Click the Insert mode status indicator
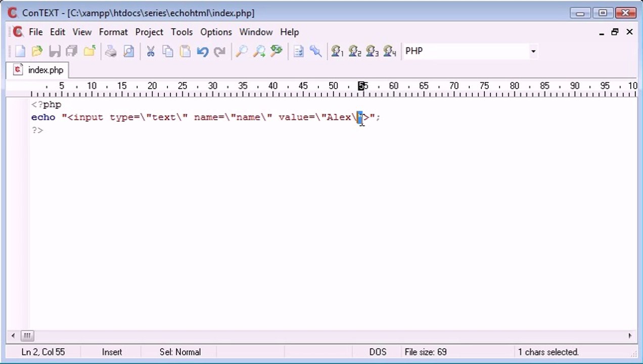The width and height of the screenshot is (643, 364). [112, 352]
